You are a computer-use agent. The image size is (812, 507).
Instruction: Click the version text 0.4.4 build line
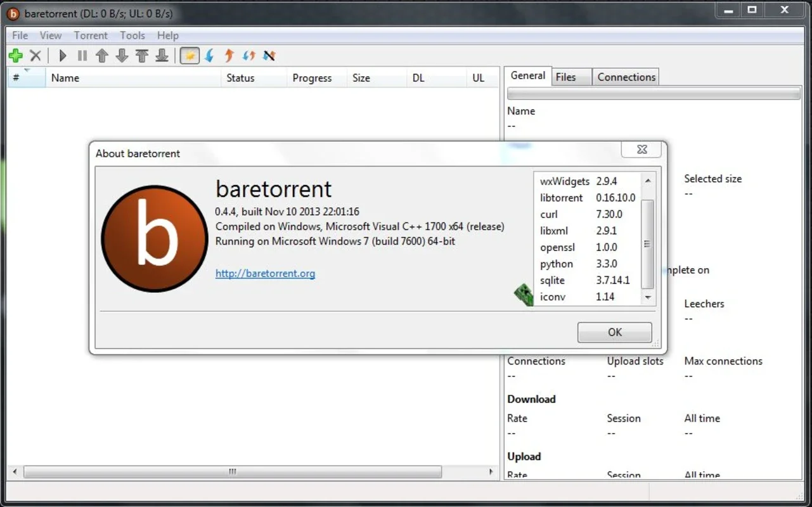point(287,212)
